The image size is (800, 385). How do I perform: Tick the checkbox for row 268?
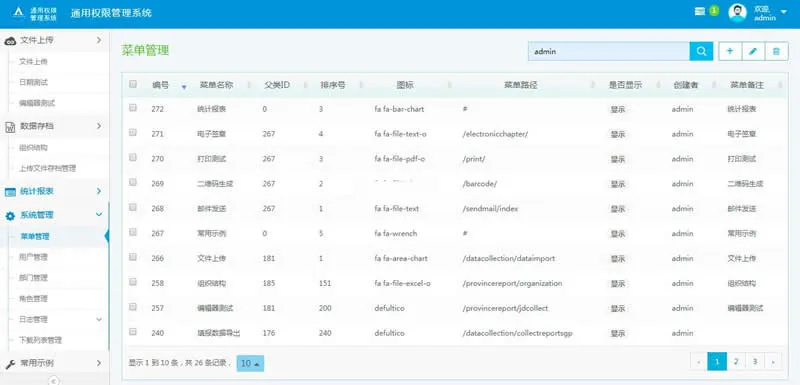[133, 207]
